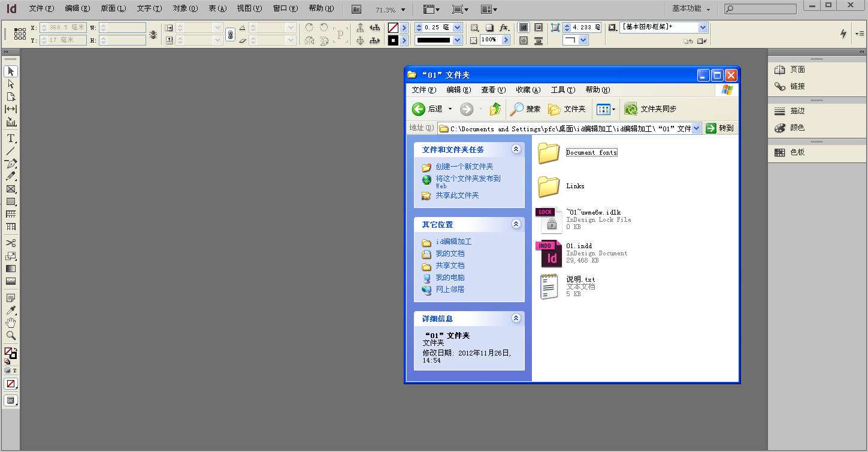Select the Type tool in the toolbox
Image resolution: width=868 pixels, height=452 pixels.
tap(11, 138)
